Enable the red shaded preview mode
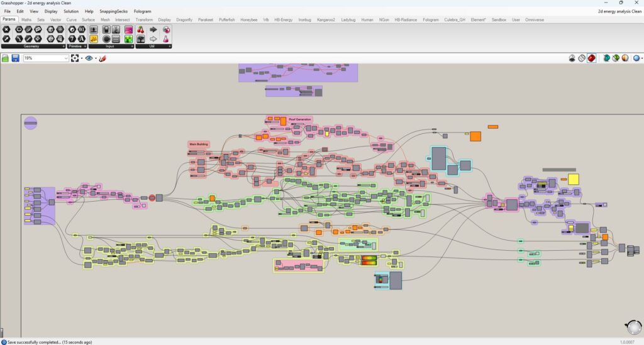 click(592, 58)
